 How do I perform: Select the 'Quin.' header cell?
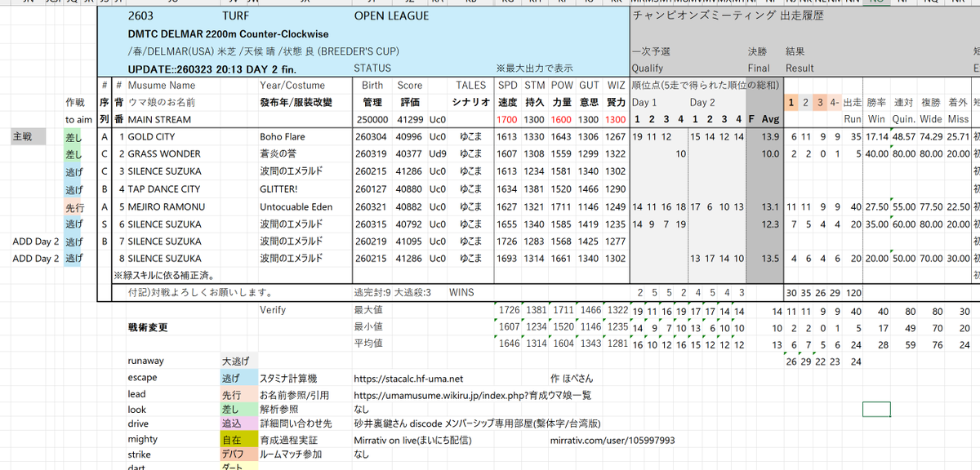point(903,119)
